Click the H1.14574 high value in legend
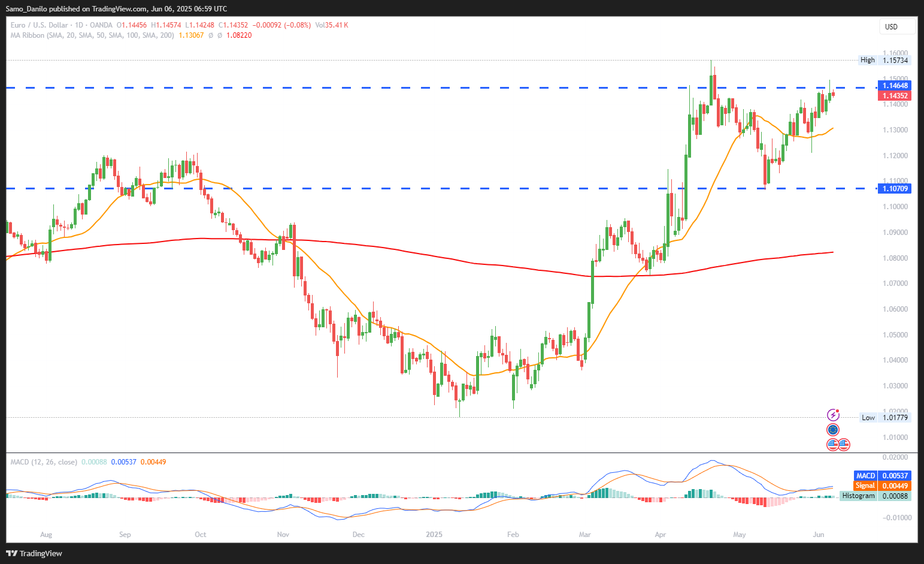 166,25
